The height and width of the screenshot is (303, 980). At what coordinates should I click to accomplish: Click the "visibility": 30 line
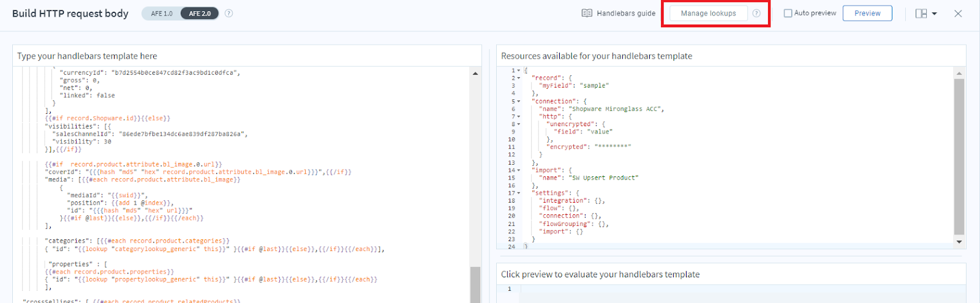click(x=81, y=141)
